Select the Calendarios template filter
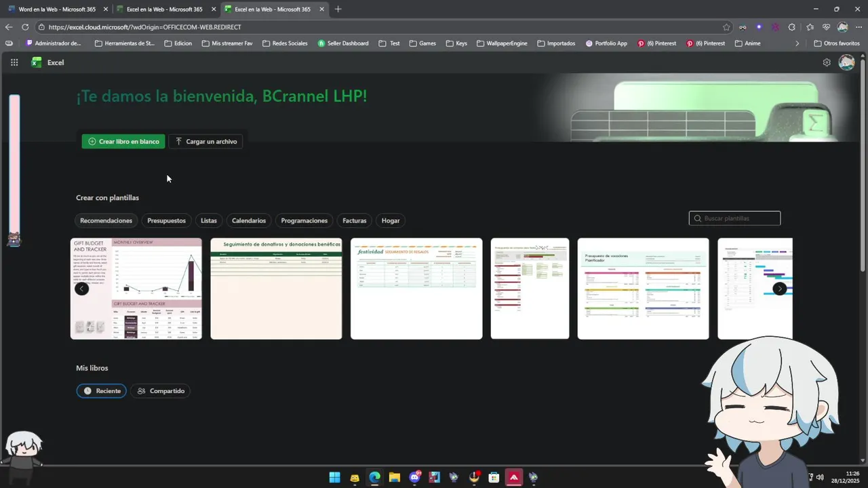This screenshot has height=488, width=868. tap(249, 220)
